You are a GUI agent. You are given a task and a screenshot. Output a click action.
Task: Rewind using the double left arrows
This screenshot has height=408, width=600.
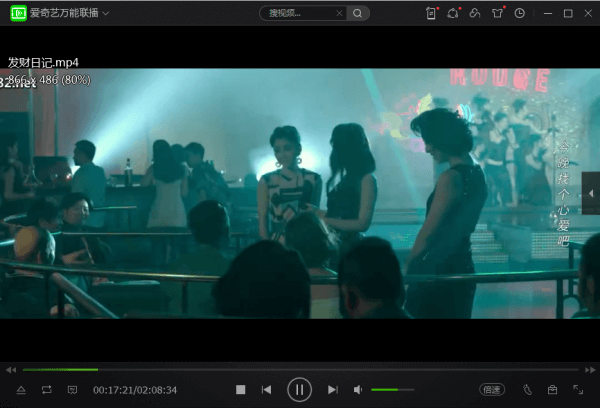coord(11,370)
